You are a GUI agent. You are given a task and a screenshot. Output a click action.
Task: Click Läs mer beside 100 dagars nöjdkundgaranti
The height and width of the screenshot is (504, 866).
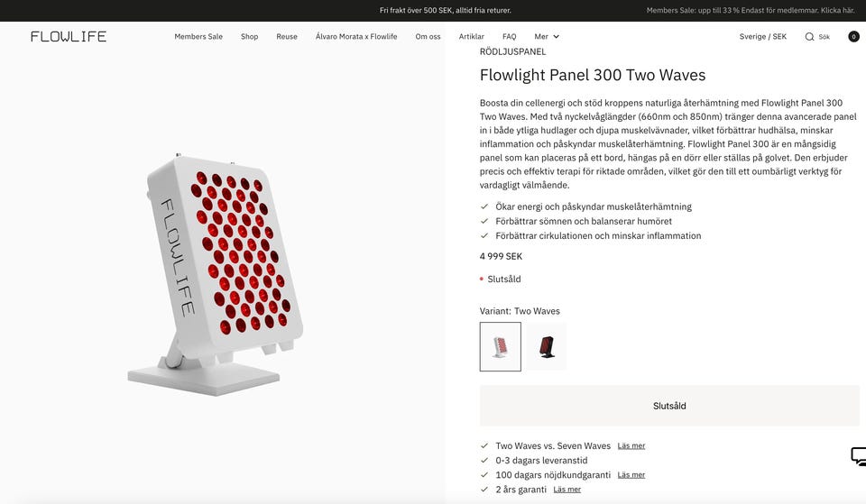coord(631,475)
